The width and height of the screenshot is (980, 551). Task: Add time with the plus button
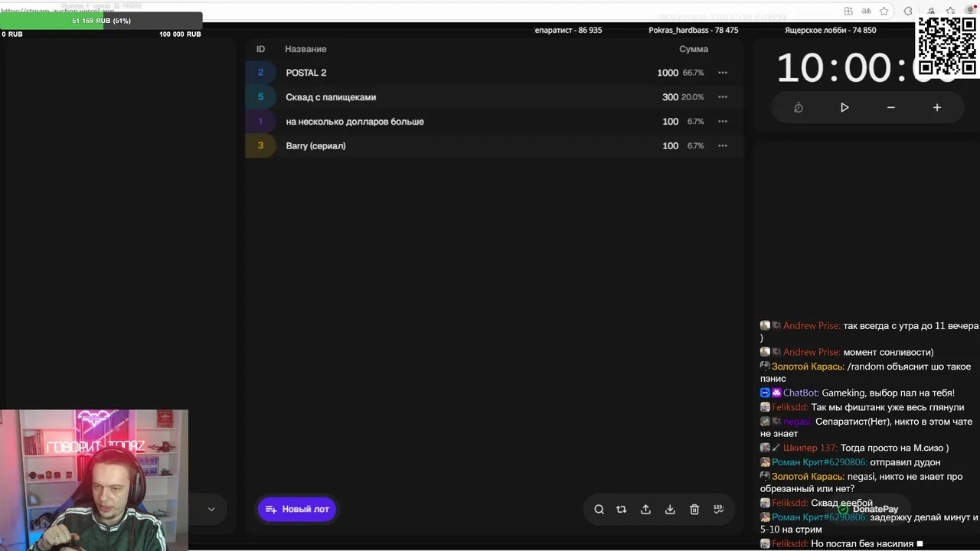pos(936,108)
